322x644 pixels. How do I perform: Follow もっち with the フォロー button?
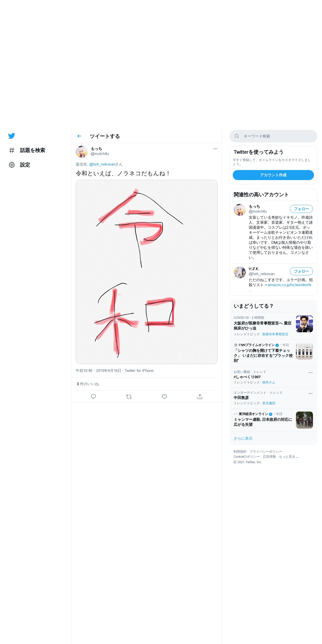coord(301,209)
